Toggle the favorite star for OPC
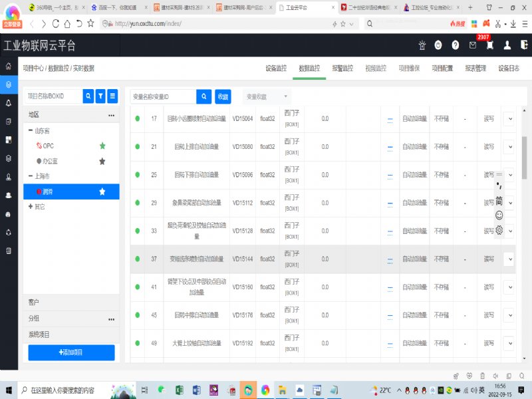Viewport: 532px width, 399px height. tap(102, 146)
